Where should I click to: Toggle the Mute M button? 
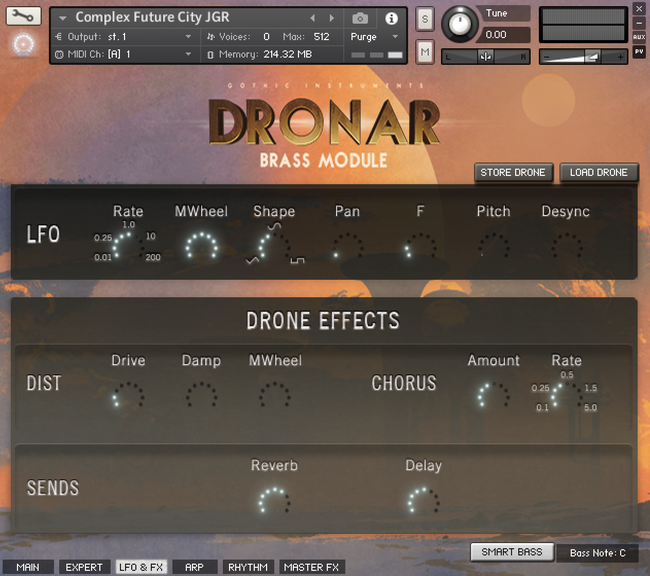(x=425, y=52)
